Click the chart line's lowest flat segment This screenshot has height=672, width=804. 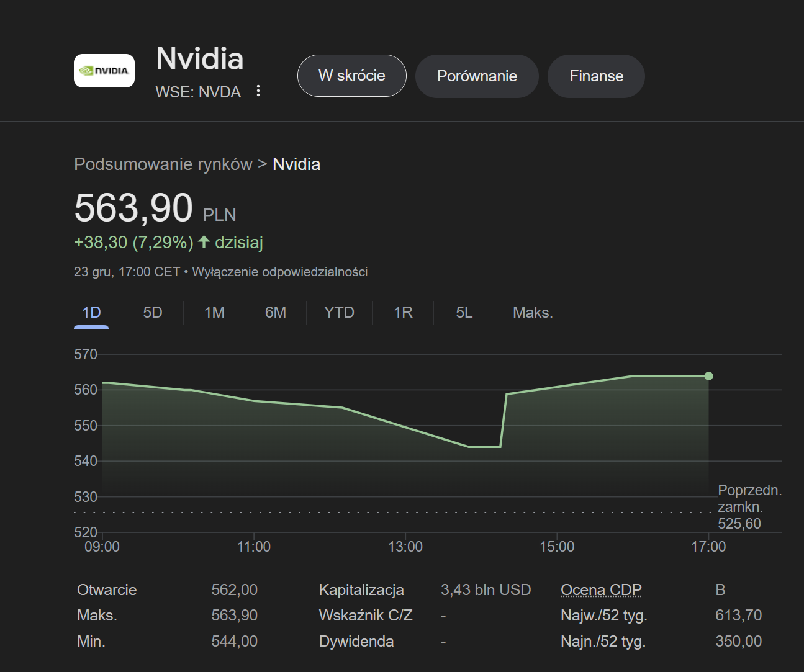coord(484,447)
